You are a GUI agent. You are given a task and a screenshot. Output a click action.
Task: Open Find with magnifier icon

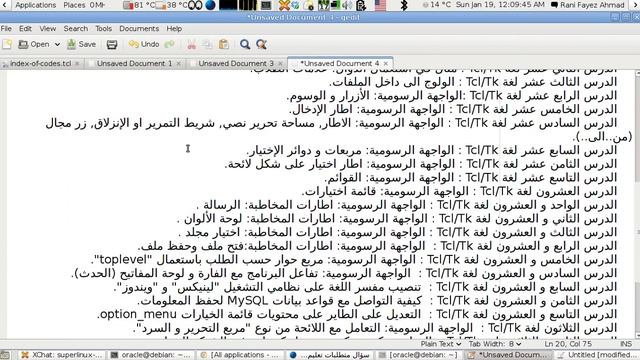[x=245, y=44]
